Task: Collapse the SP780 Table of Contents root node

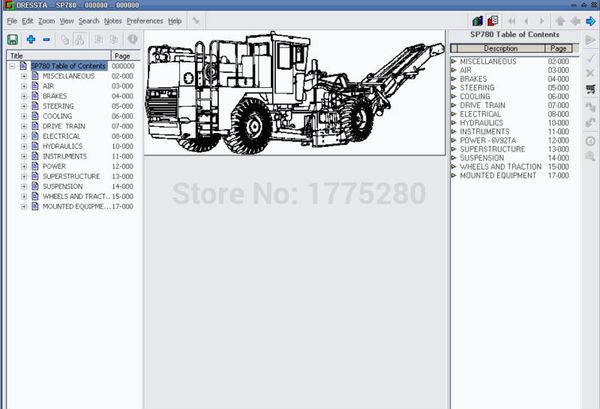Action: [12, 66]
